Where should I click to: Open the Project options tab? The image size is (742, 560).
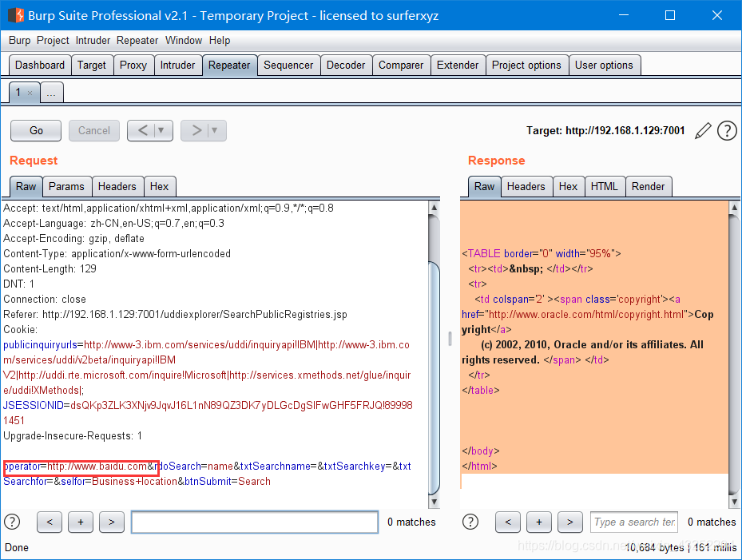click(x=526, y=65)
